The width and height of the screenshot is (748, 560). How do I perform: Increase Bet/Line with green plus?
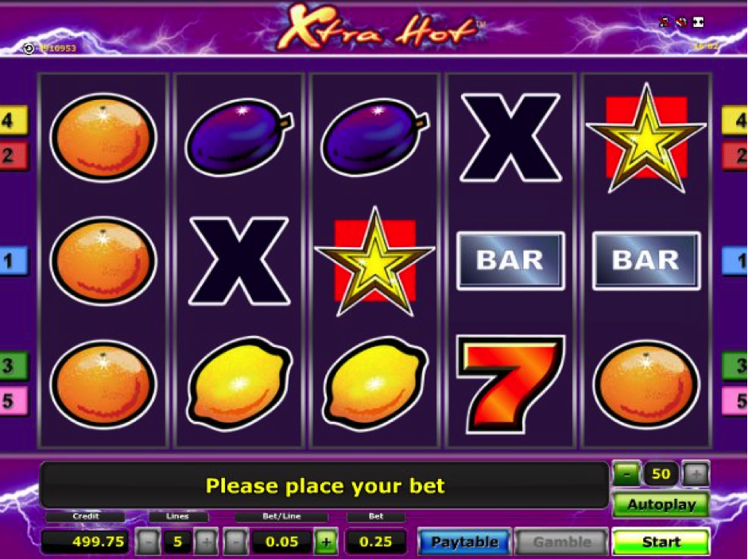pos(326,542)
